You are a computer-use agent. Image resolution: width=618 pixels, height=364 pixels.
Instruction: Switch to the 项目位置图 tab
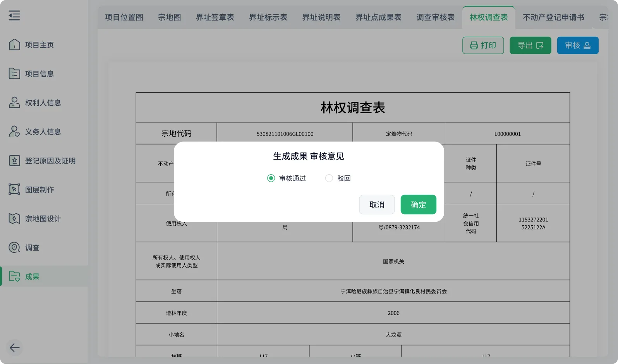[x=124, y=17]
